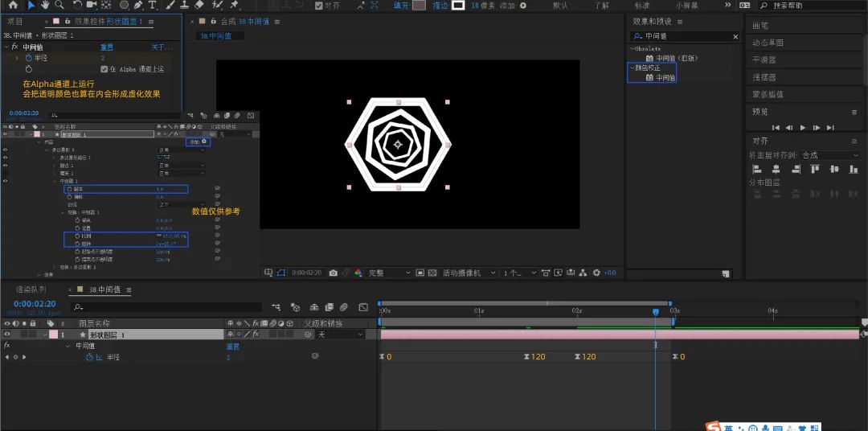Play the preview with the play button
868x431 pixels.
point(803,127)
